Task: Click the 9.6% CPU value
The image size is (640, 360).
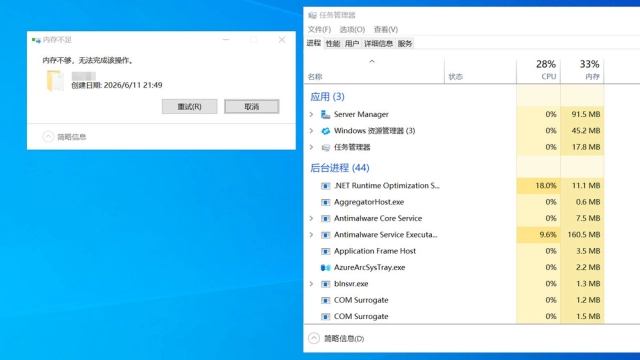Action: point(548,235)
